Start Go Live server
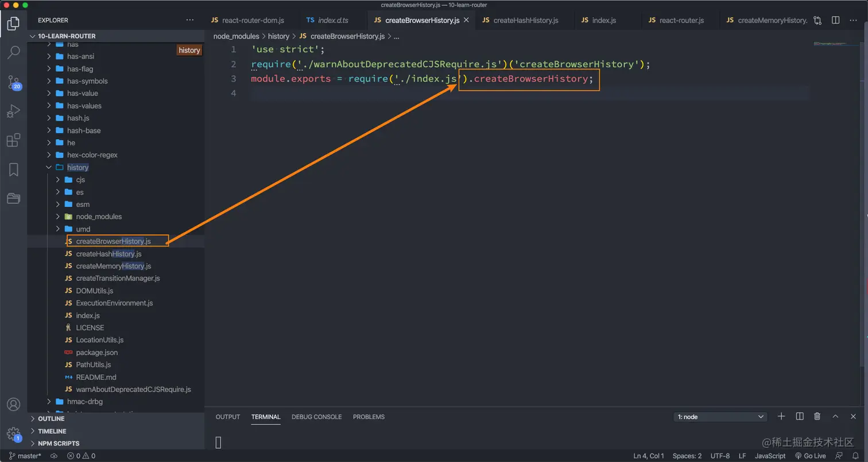This screenshot has width=868, height=462. coord(810,456)
